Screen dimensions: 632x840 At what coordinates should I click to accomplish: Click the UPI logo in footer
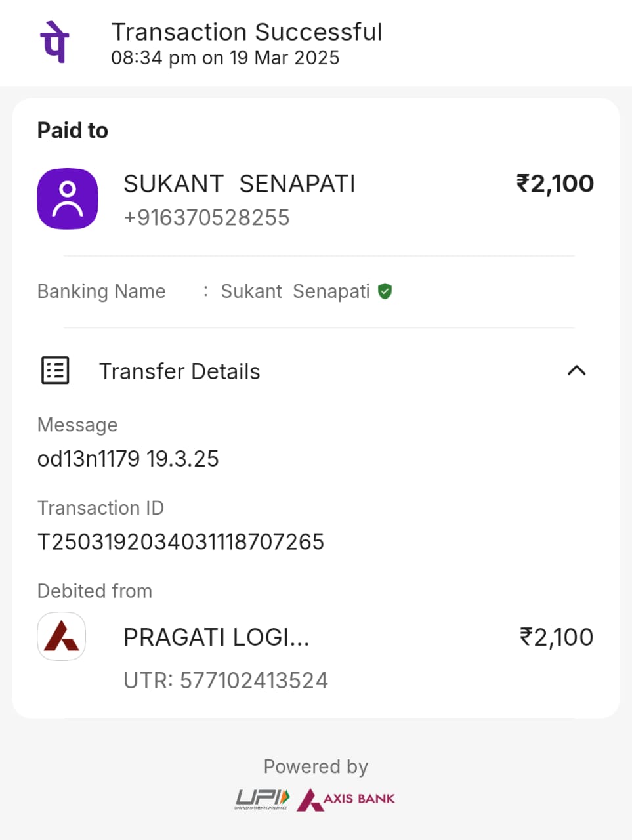point(262,799)
